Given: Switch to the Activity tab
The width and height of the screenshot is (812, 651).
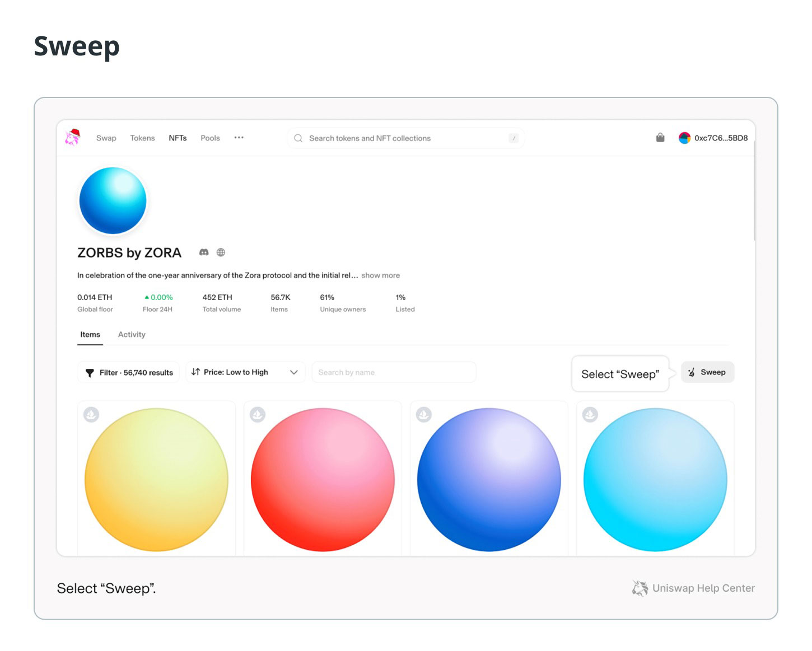Looking at the screenshot, I should click(132, 335).
